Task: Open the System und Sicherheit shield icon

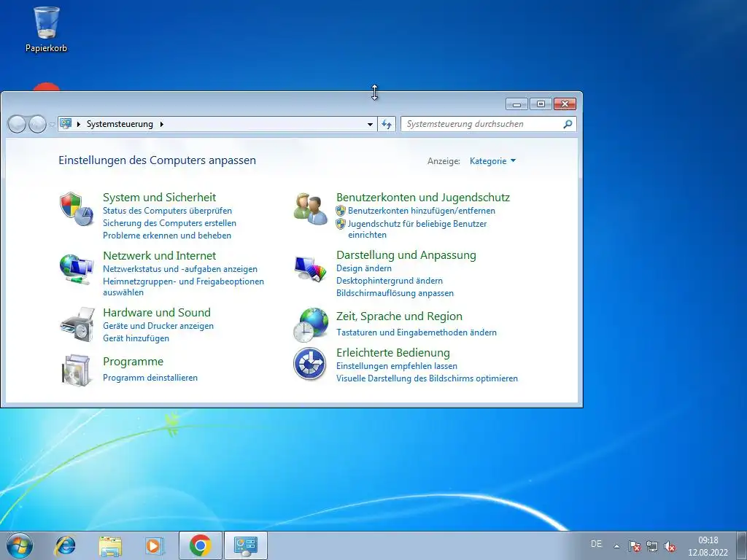Action: pyautogui.click(x=76, y=209)
